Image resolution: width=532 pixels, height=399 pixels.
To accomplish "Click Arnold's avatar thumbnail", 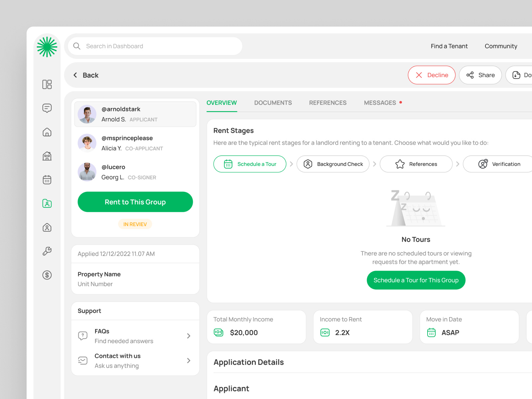I will tap(87, 114).
